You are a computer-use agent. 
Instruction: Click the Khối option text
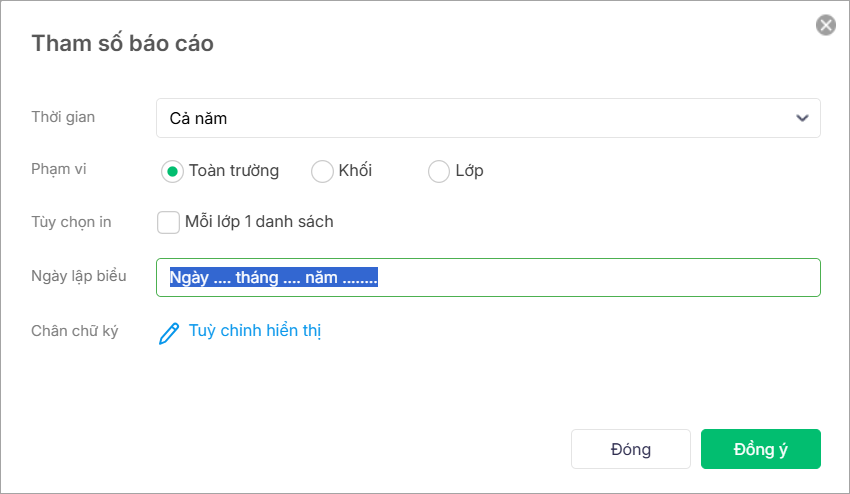(x=355, y=171)
